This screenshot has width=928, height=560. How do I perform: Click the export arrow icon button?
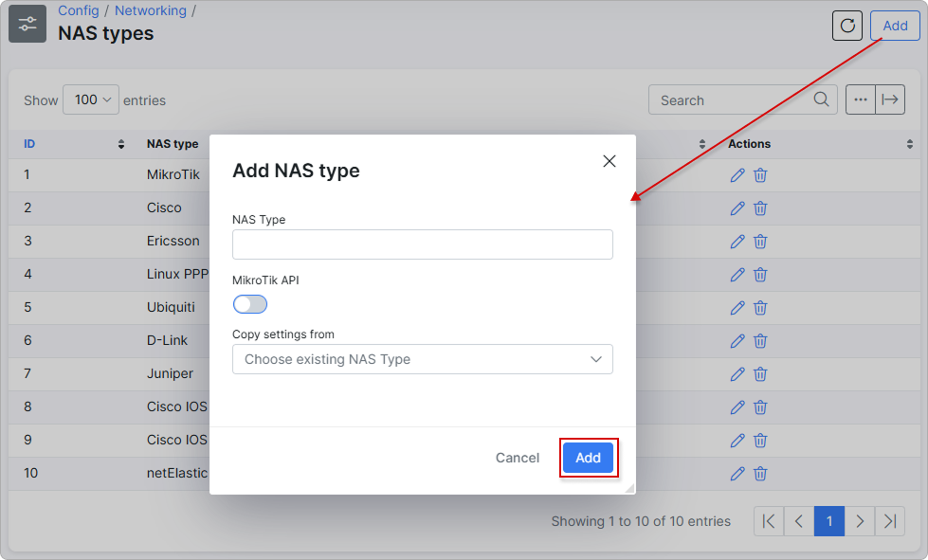click(x=889, y=99)
